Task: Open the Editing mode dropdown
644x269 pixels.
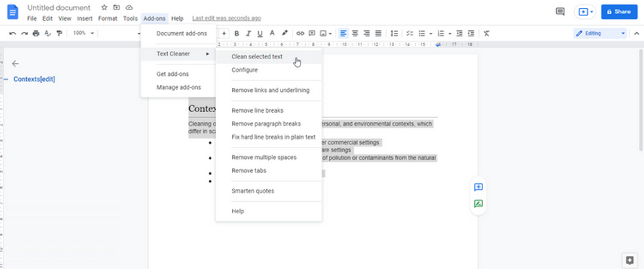Action: tap(600, 34)
